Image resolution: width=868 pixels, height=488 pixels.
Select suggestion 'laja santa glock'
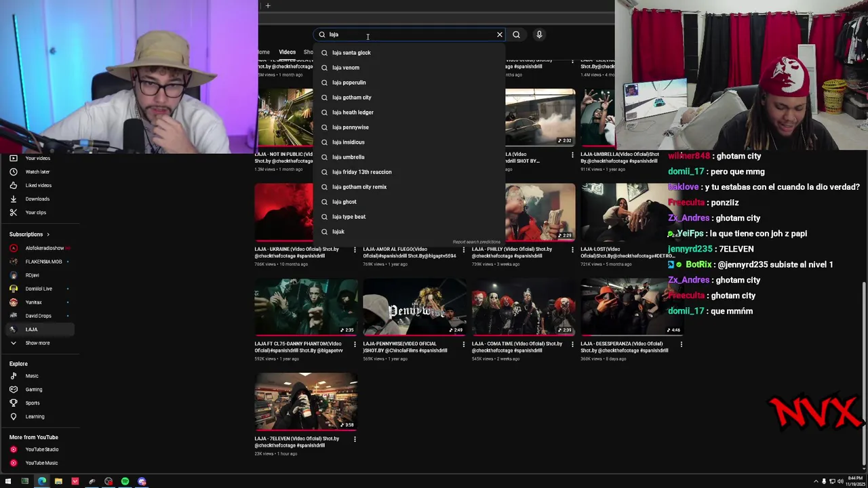tap(410, 53)
